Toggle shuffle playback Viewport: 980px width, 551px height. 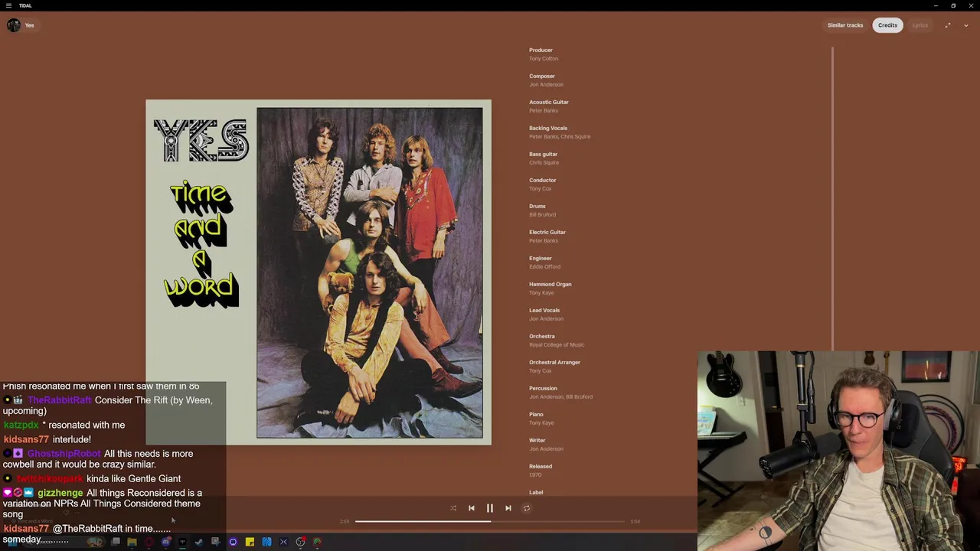pyautogui.click(x=453, y=508)
